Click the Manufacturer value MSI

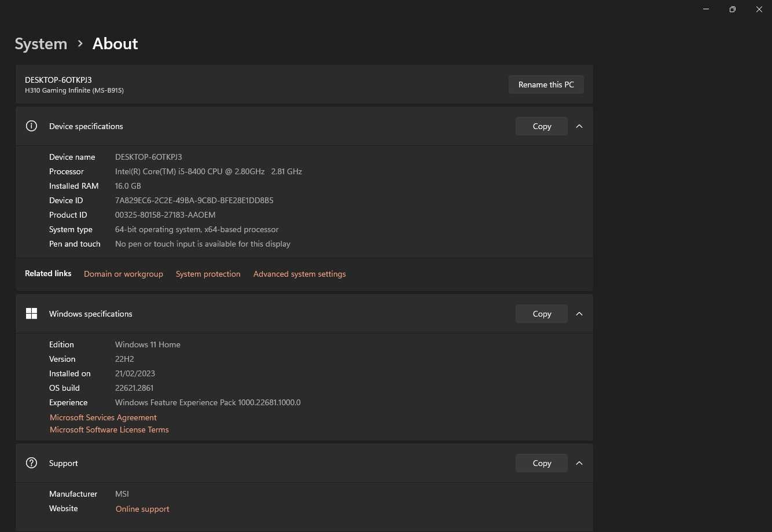click(122, 494)
